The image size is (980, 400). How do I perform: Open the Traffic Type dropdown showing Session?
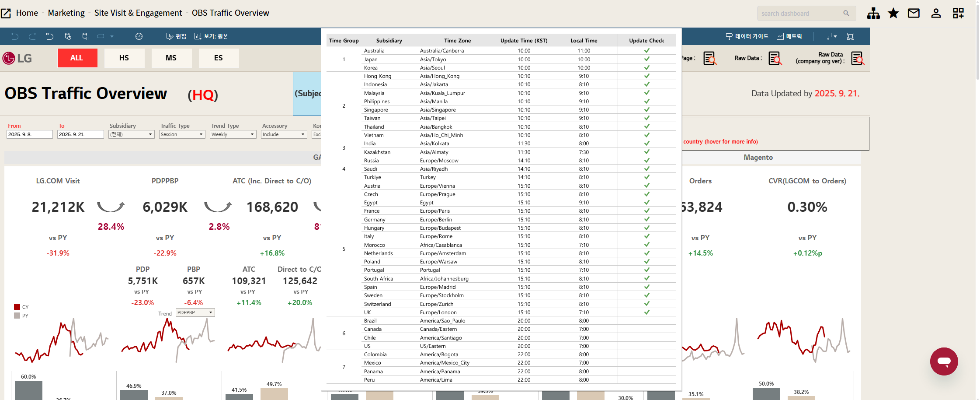(182, 134)
